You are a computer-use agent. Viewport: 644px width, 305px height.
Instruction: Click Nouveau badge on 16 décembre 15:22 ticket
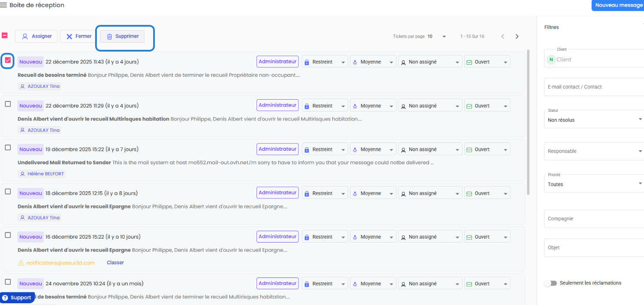click(31, 237)
